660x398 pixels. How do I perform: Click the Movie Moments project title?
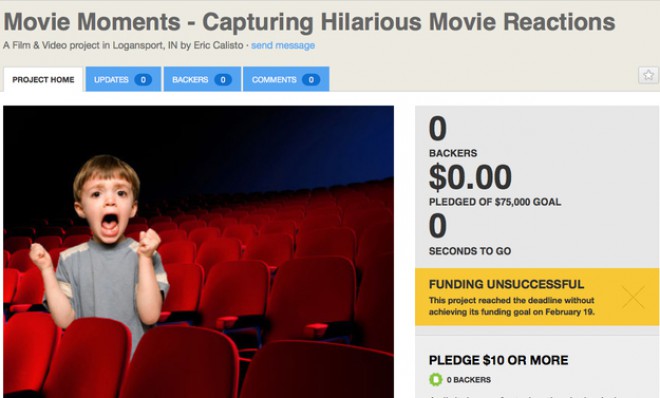[x=309, y=22]
